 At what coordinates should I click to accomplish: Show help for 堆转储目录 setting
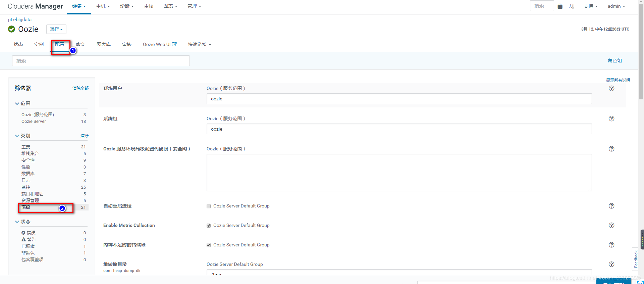click(611, 264)
